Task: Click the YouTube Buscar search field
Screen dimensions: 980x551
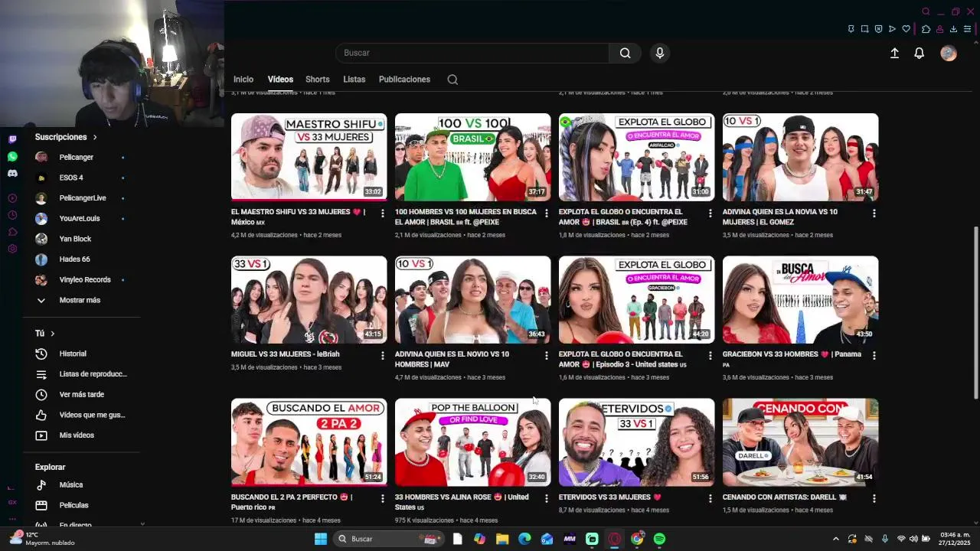Action: point(472,53)
